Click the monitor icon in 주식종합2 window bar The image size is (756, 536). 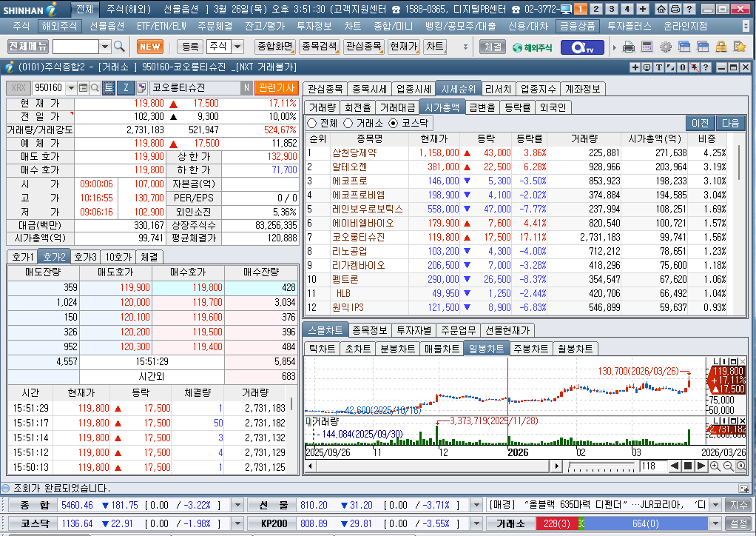pos(647,67)
